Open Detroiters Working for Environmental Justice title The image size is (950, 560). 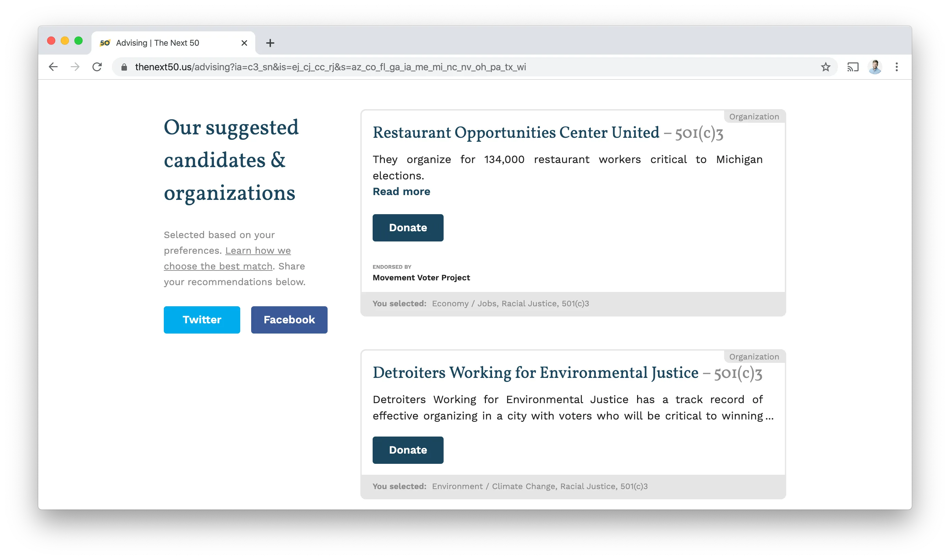coord(535,373)
